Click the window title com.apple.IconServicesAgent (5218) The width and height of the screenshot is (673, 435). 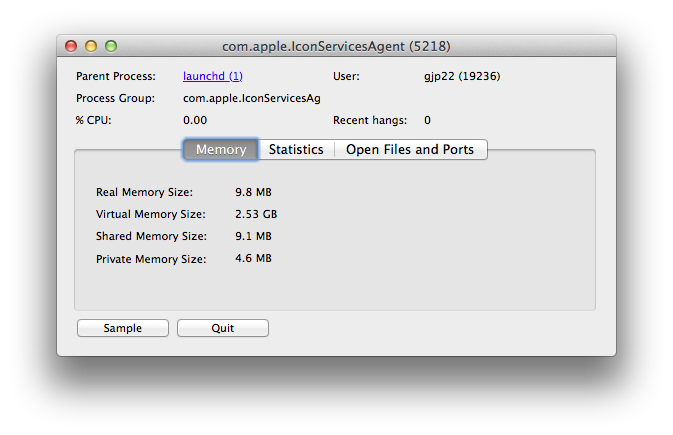pyautogui.click(x=336, y=46)
